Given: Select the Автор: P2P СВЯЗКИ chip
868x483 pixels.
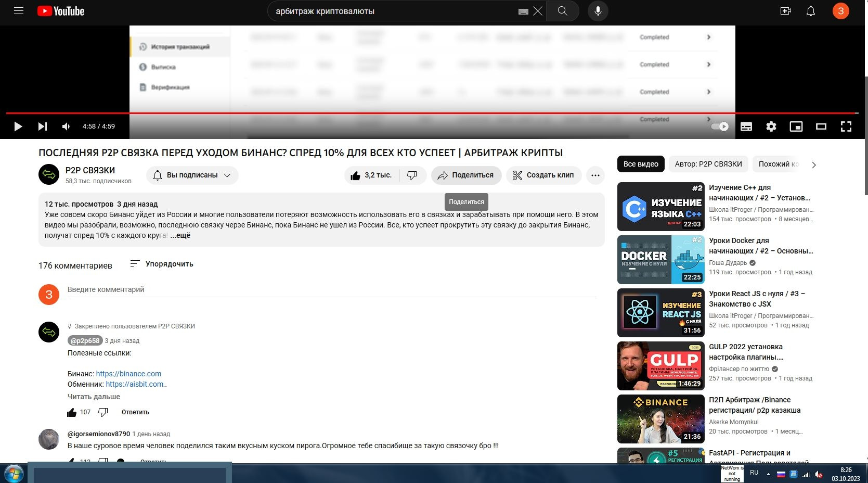Looking at the screenshot, I should (708, 164).
